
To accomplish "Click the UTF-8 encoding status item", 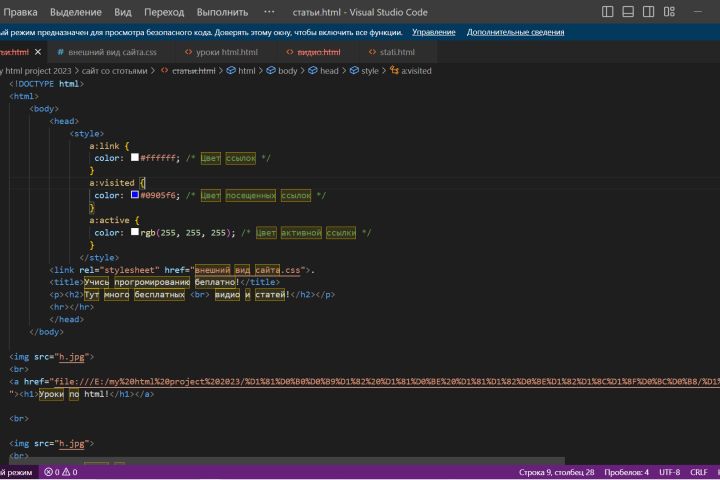I will pos(669,472).
